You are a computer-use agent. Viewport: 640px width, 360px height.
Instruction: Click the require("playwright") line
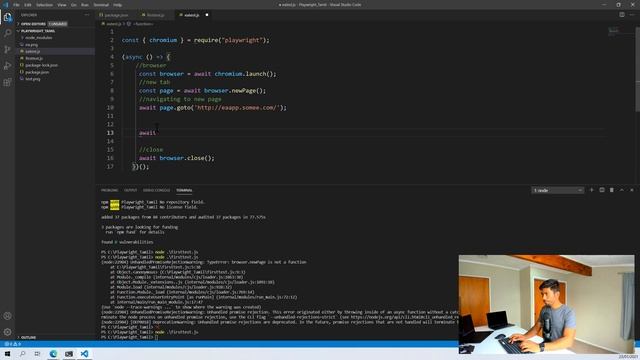pyautogui.click(x=196, y=40)
